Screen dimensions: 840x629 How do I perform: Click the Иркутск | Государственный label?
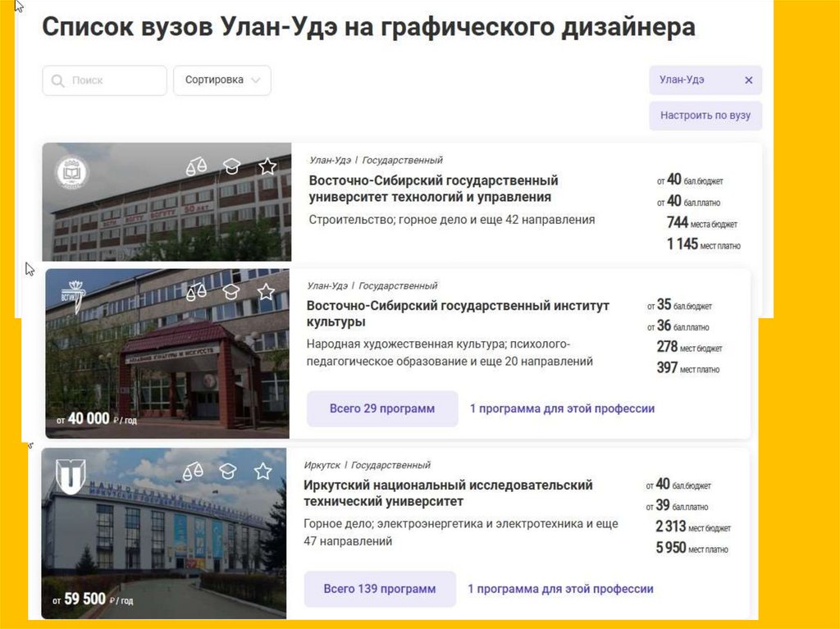pyautogui.click(x=367, y=465)
